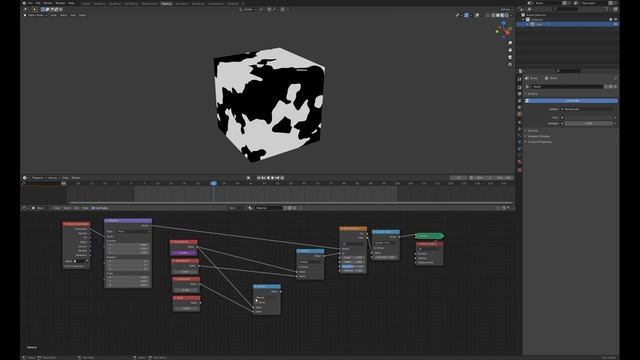
Task: Click the play animation button in timeline
Action: [273, 178]
